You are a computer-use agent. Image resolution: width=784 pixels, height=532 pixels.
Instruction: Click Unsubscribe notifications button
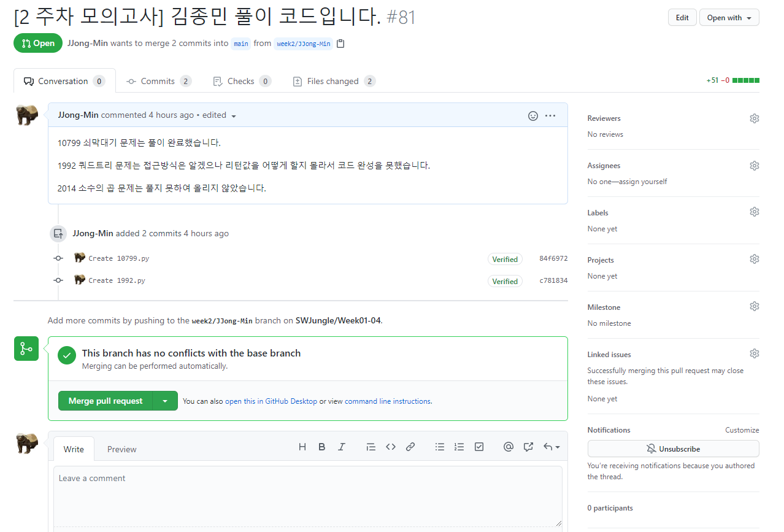[x=673, y=449]
